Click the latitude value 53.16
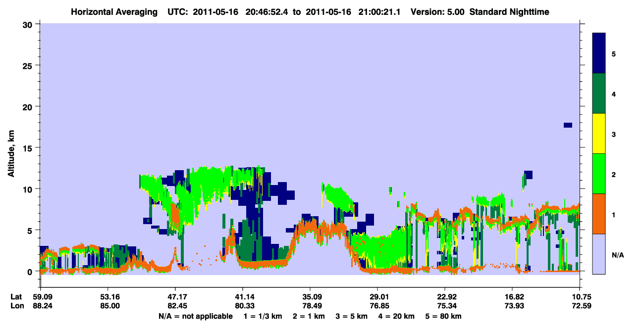 click(110, 297)
